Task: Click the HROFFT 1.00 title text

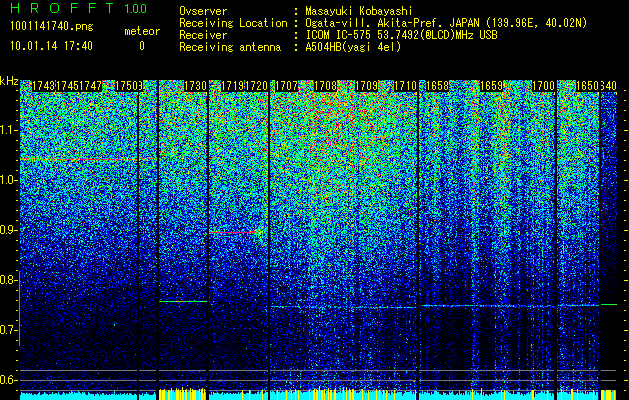Action: (x=79, y=8)
